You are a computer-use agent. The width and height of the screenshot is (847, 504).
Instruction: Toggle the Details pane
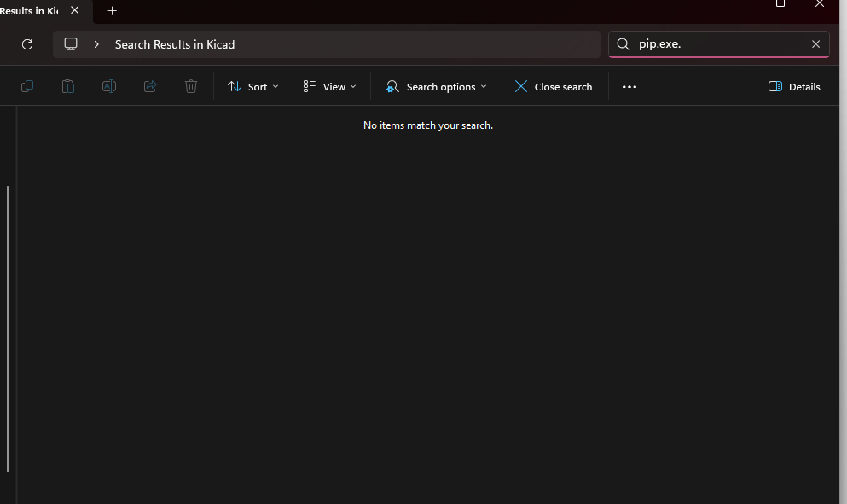point(794,86)
